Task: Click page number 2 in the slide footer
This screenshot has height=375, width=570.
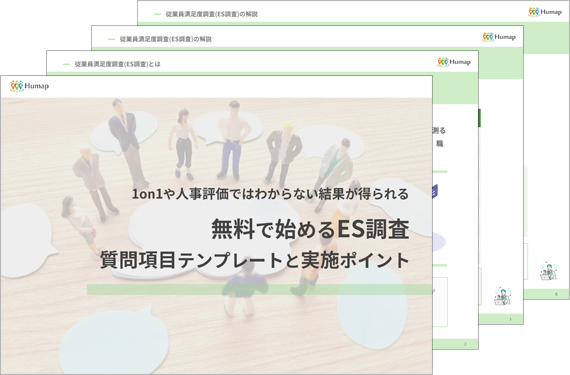Action: [x=465, y=344]
